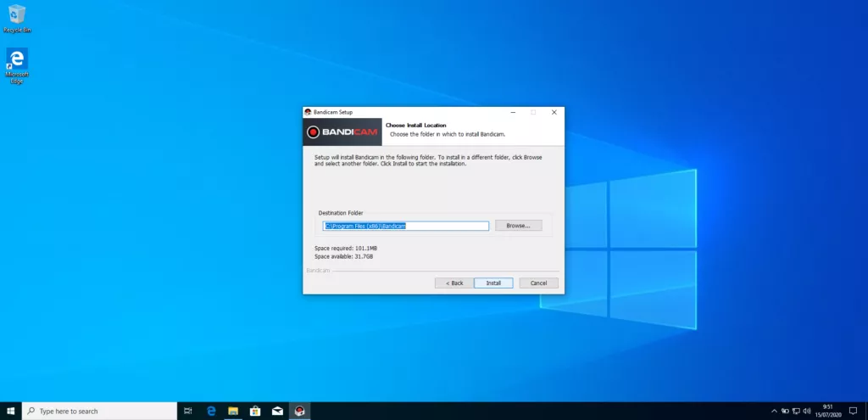Image resolution: width=868 pixels, height=420 pixels.
Task: Cancel the Bandicam setup
Action: tap(538, 283)
